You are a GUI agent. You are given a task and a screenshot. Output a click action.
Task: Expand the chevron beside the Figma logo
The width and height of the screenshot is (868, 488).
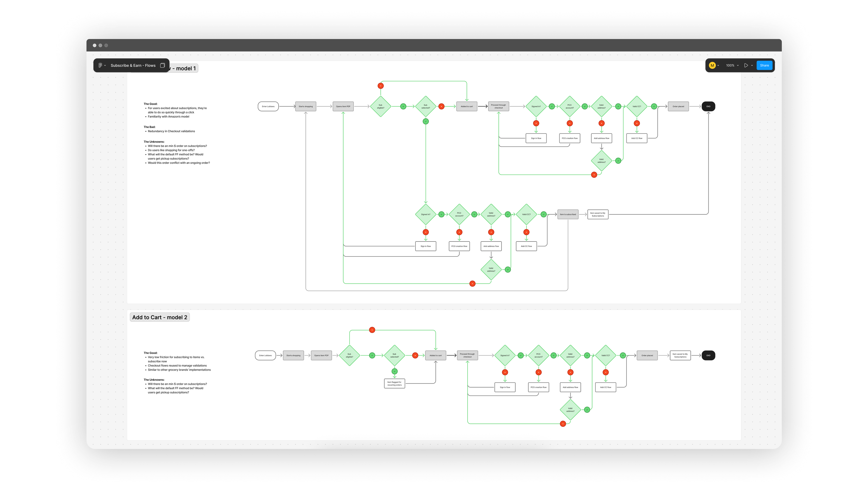tap(105, 66)
